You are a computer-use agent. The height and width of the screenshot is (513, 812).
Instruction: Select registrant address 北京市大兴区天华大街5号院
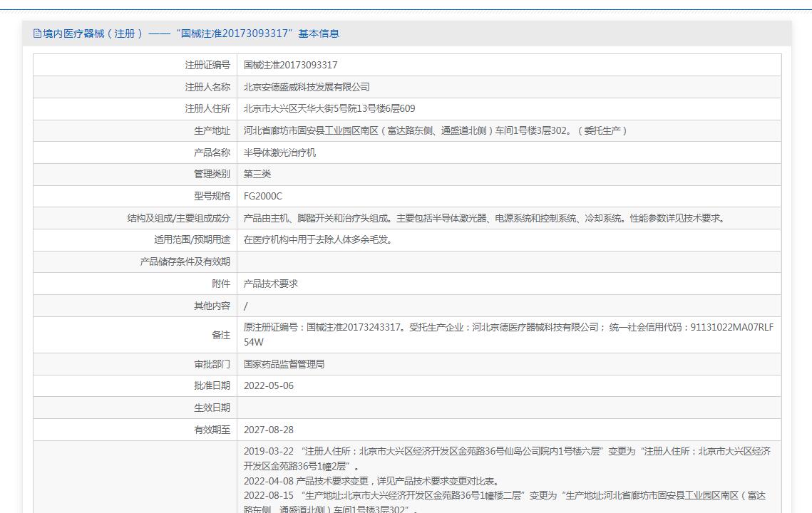coord(329,109)
